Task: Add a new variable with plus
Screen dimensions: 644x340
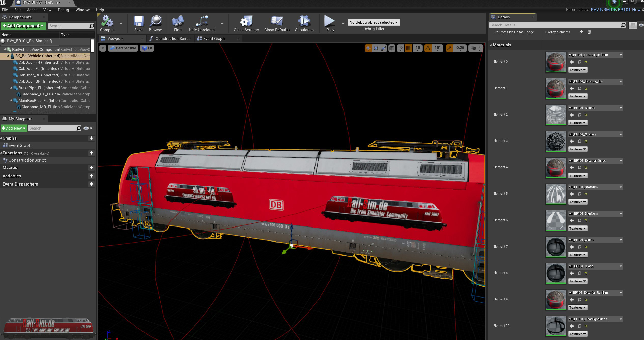Action: pyautogui.click(x=91, y=176)
